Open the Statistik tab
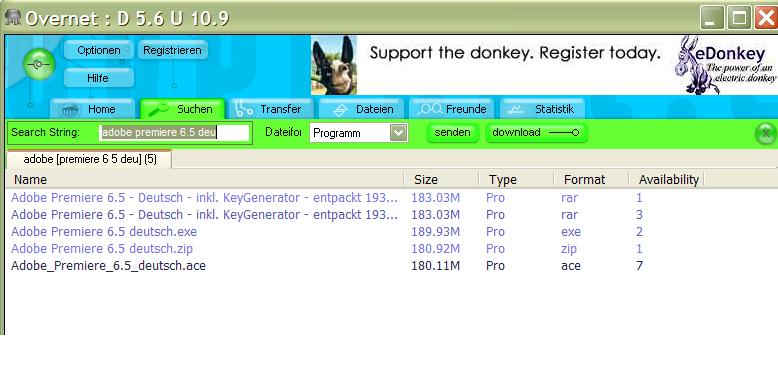 click(x=543, y=109)
